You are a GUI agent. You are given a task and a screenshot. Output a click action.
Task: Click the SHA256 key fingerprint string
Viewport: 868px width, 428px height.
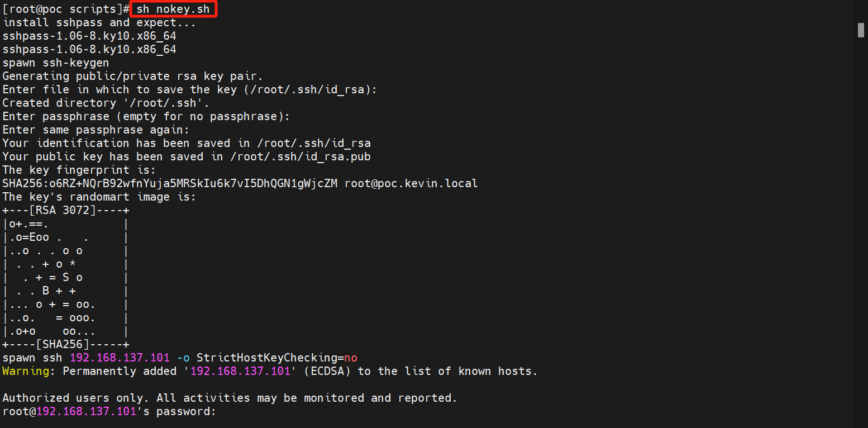coord(170,183)
